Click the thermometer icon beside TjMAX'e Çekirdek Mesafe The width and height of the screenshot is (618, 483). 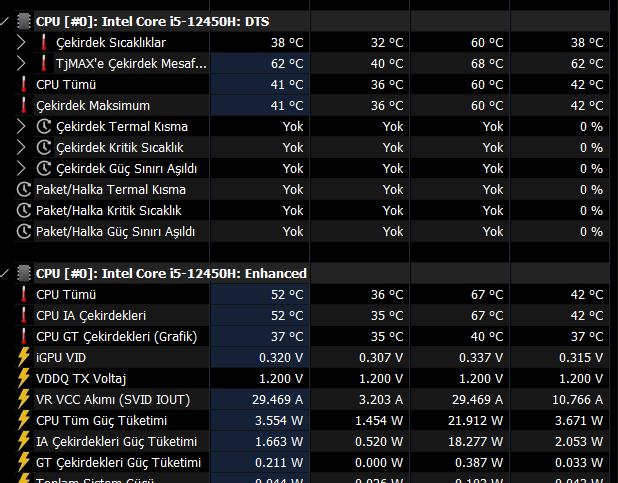pos(44,63)
